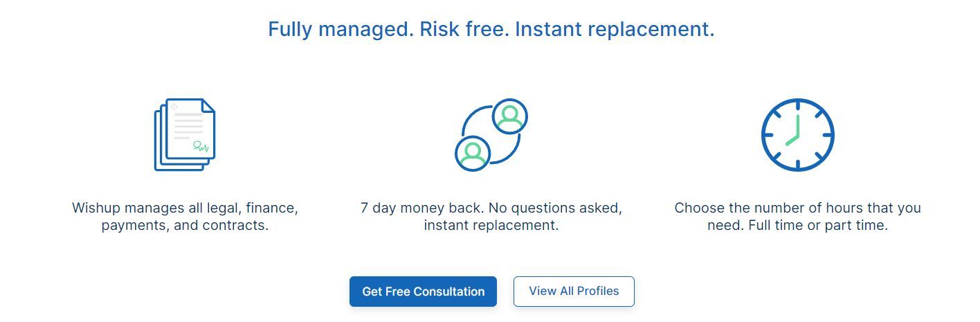Click the green signature on the document icon
Image resolution: width=980 pixels, height=322 pixels.
tap(201, 146)
